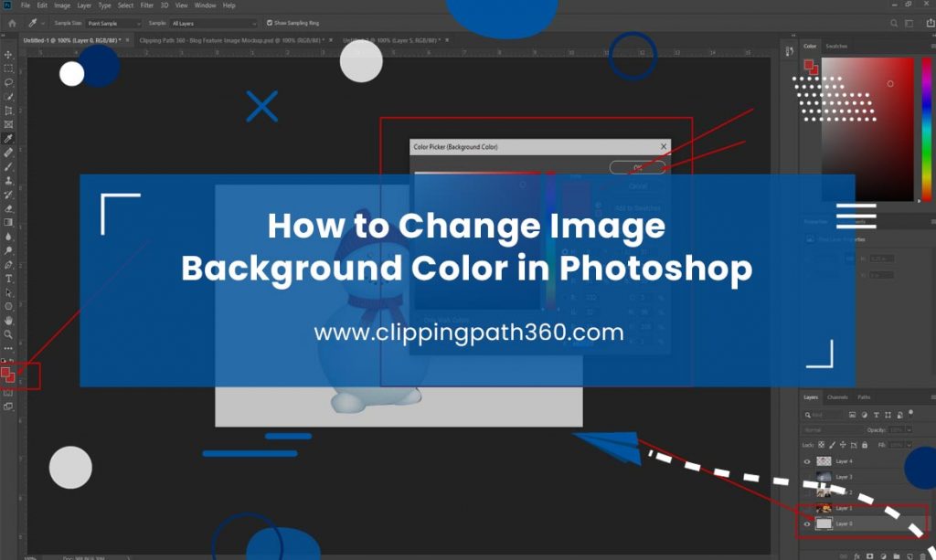Select the Layer 0 thumbnail
The image size is (936, 560).
point(824,523)
